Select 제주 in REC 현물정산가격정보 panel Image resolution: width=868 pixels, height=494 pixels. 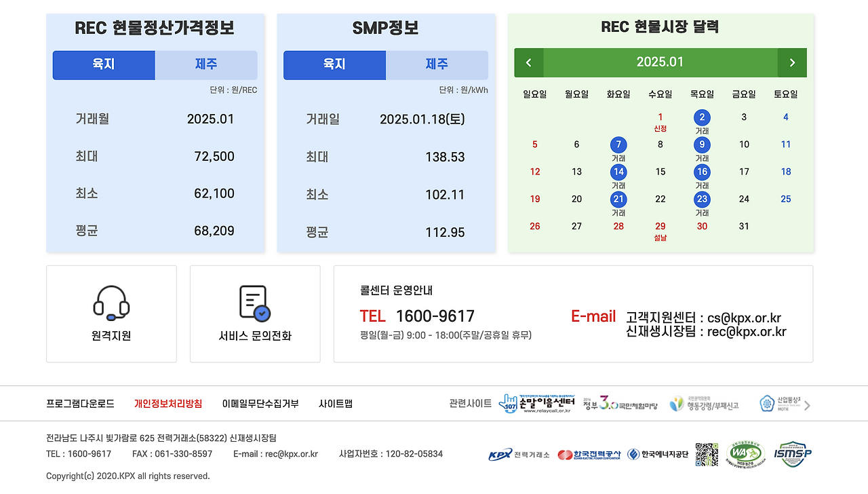pyautogui.click(x=206, y=65)
